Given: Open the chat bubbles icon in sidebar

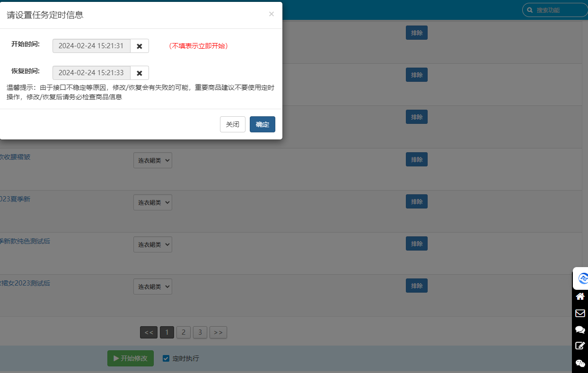Looking at the screenshot, I should click(x=580, y=330).
